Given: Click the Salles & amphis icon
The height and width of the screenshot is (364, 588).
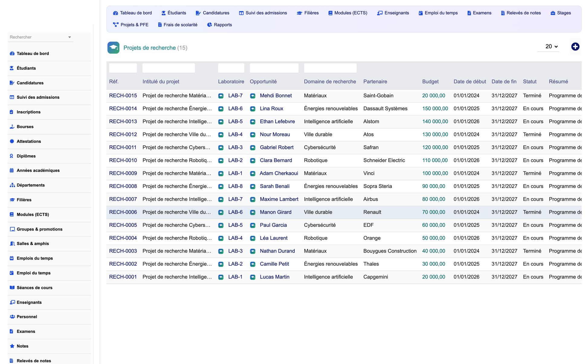Looking at the screenshot, I should [x=12, y=243].
